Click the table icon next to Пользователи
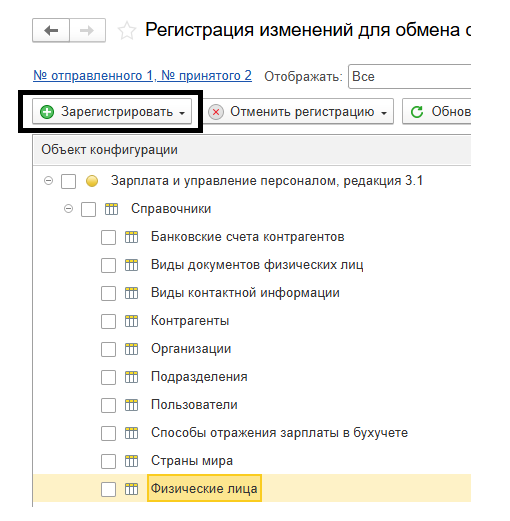 131,405
